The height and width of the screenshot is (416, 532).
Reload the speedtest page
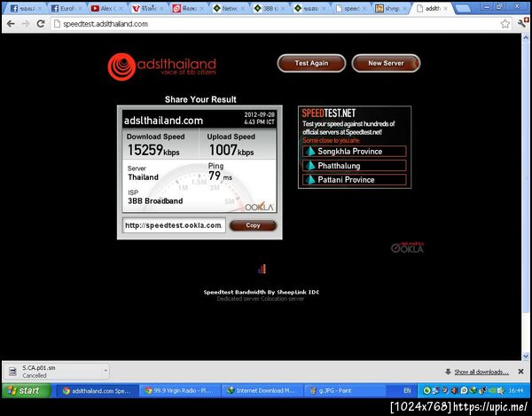click(x=41, y=24)
